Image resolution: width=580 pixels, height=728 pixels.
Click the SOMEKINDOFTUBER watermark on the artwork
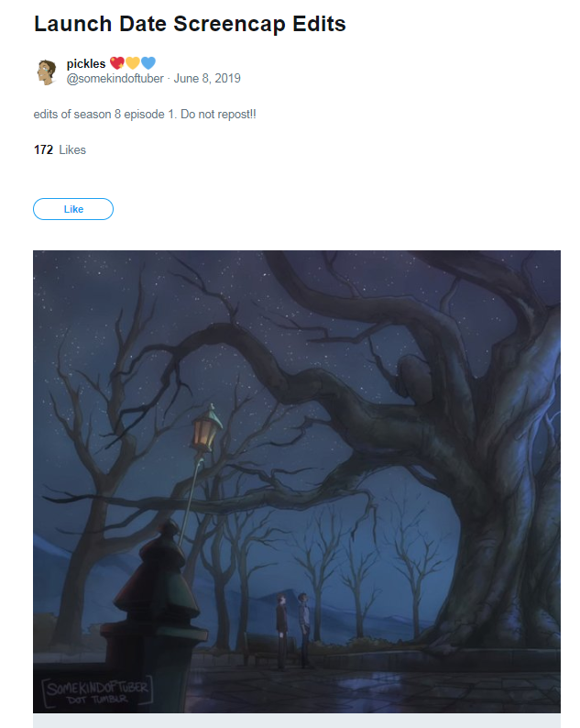(x=97, y=692)
